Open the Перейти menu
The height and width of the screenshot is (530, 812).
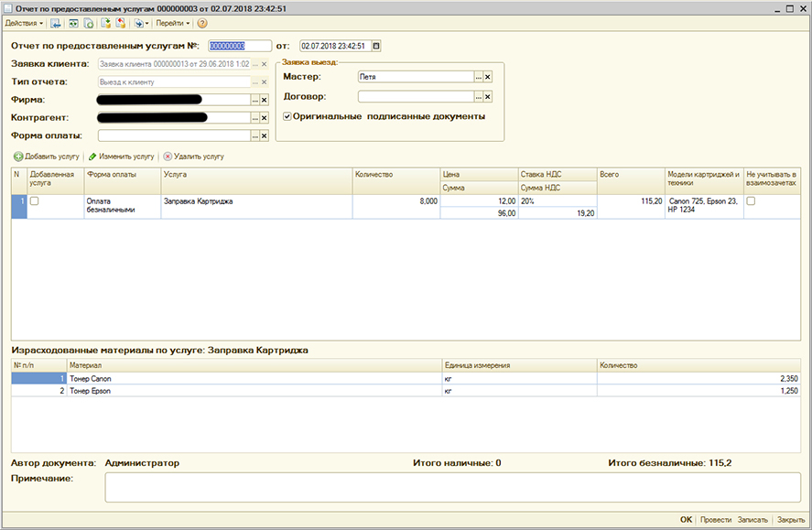tap(172, 23)
